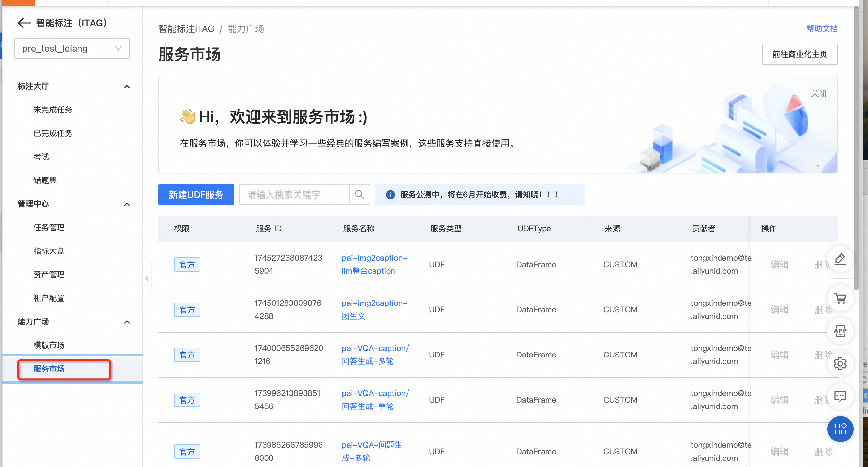
Task: Click 编辑 for 回答生成-单轮 row
Action: pos(779,400)
